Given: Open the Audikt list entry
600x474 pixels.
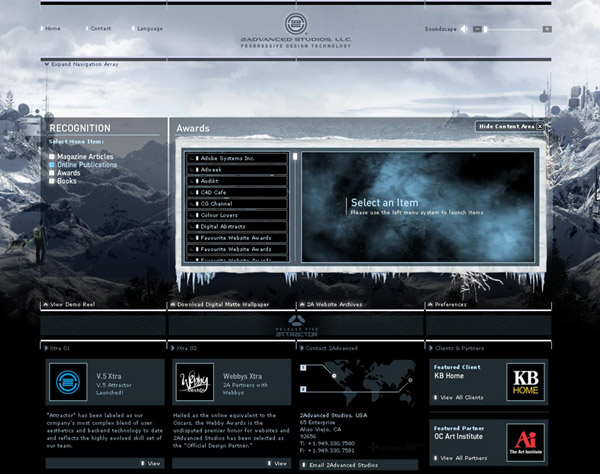Looking at the screenshot, I should pyautogui.click(x=237, y=181).
